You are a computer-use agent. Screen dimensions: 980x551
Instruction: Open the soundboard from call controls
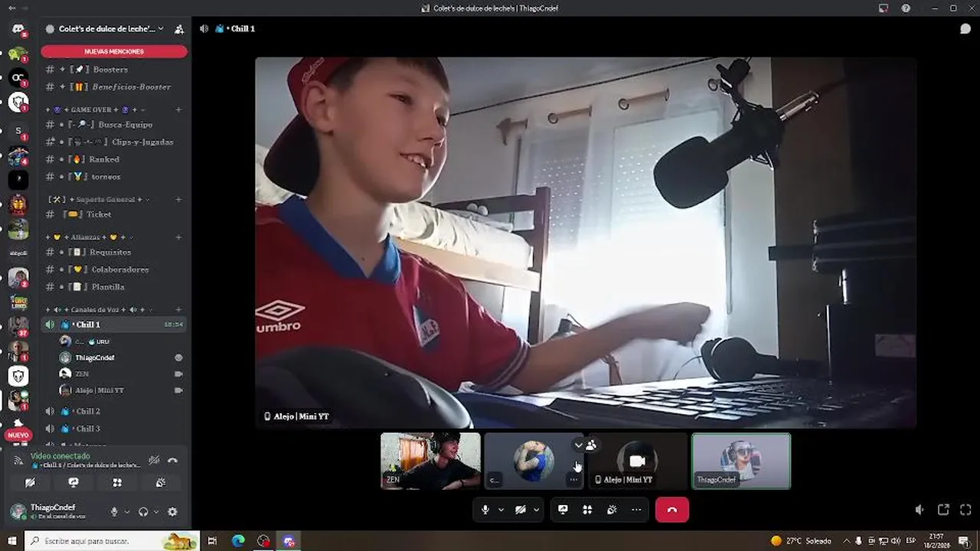(x=612, y=510)
